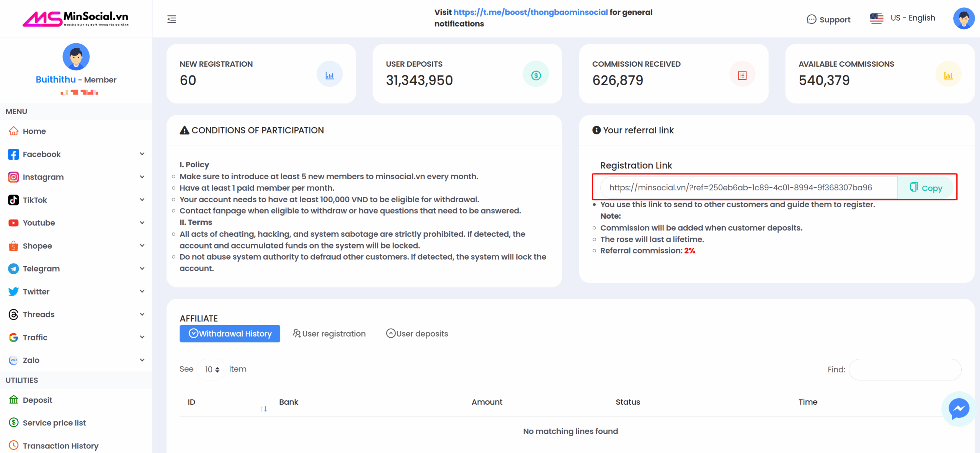Click the Referral commission 2% text

point(647,251)
